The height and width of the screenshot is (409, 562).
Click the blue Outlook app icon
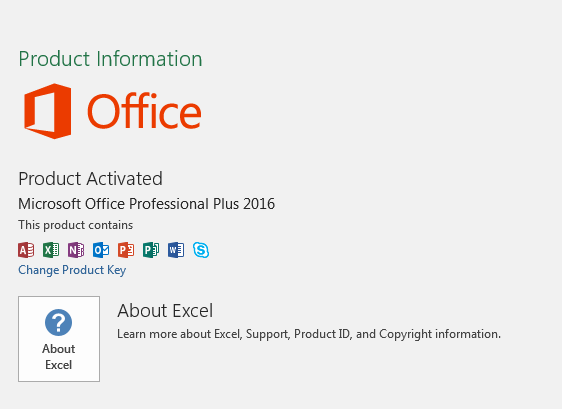[x=101, y=250]
